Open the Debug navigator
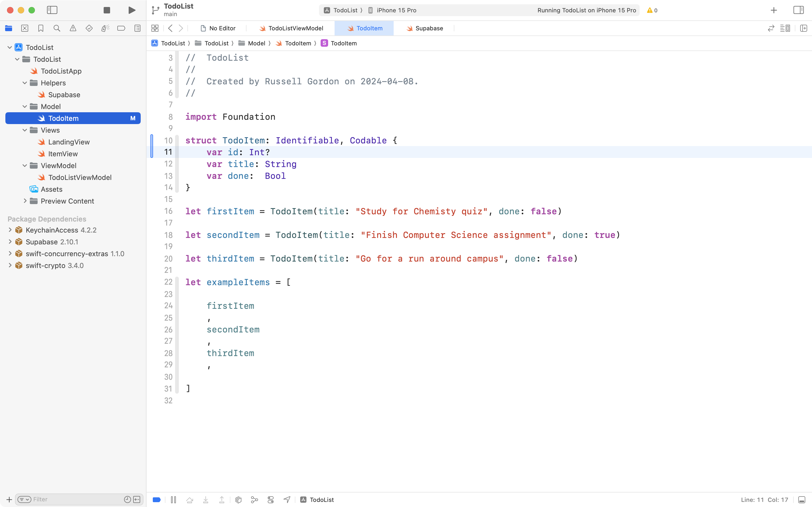 click(105, 28)
